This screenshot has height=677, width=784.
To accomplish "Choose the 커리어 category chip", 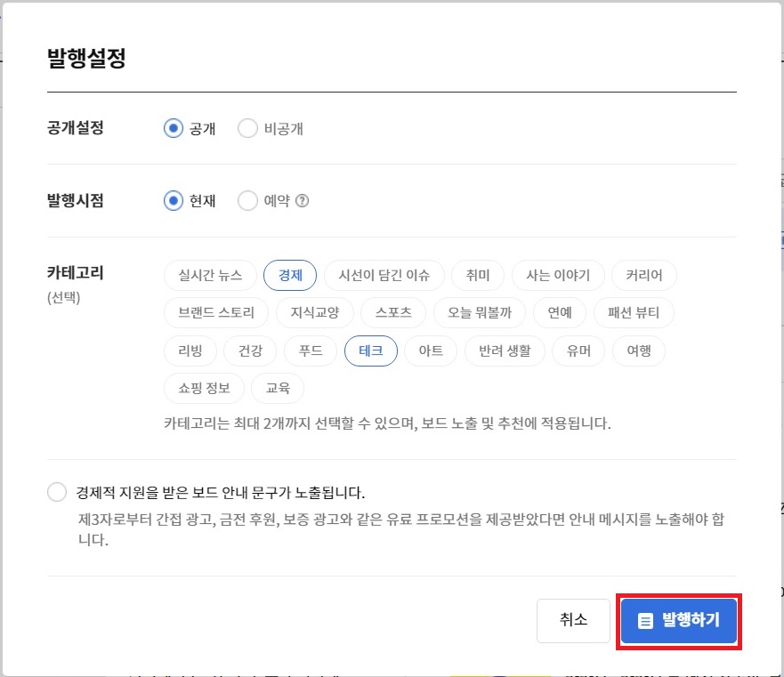I will pyautogui.click(x=644, y=275).
